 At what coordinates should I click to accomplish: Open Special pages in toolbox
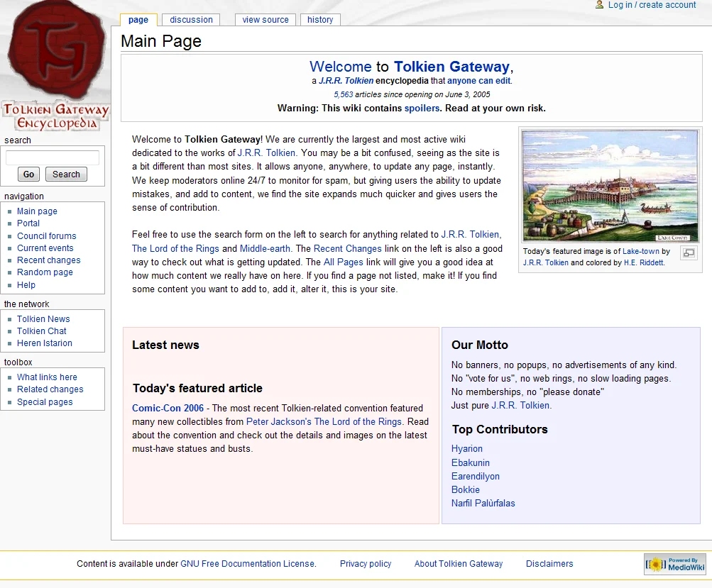pyautogui.click(x=45, y=402)
